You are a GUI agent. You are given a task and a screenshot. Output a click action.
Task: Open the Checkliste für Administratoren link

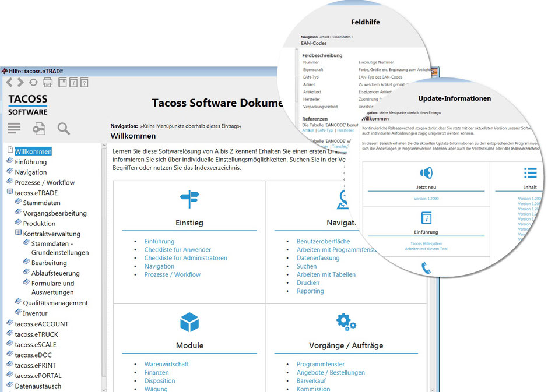point(185,258)
